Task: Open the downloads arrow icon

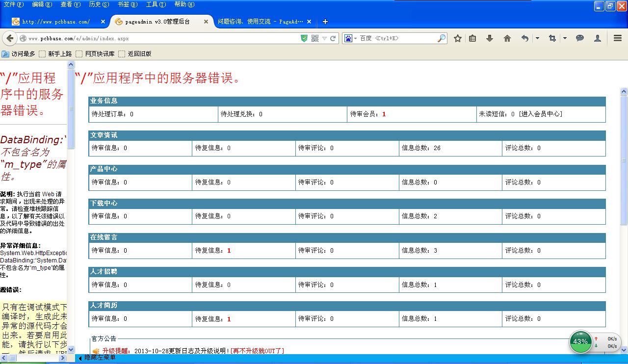Action: click(x=489, y=38)
